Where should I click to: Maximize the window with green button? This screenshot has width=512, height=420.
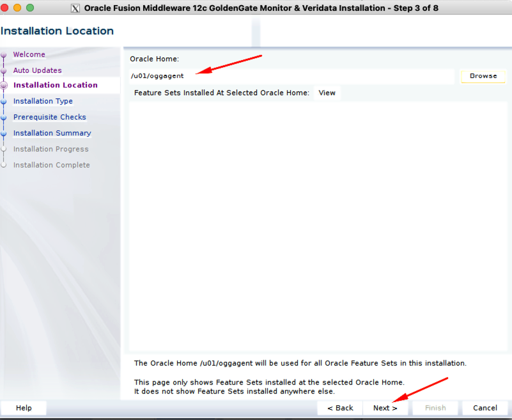pyautogui.click(x=30, y=8)
